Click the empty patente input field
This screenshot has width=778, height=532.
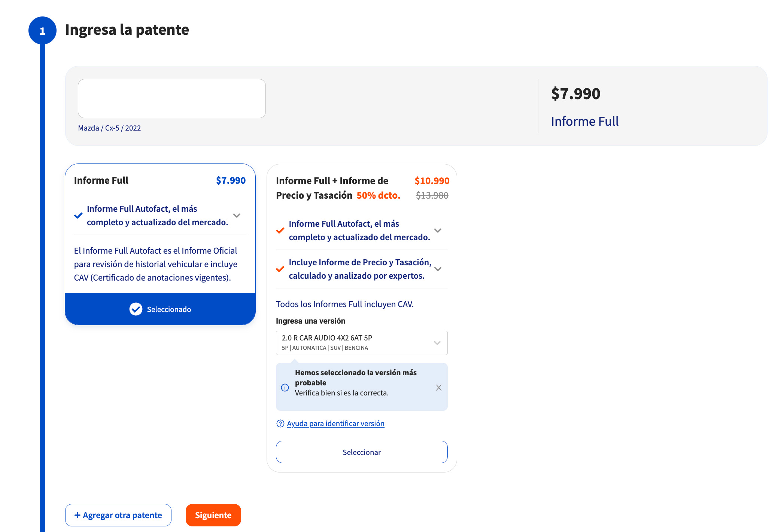click(171, 98)
